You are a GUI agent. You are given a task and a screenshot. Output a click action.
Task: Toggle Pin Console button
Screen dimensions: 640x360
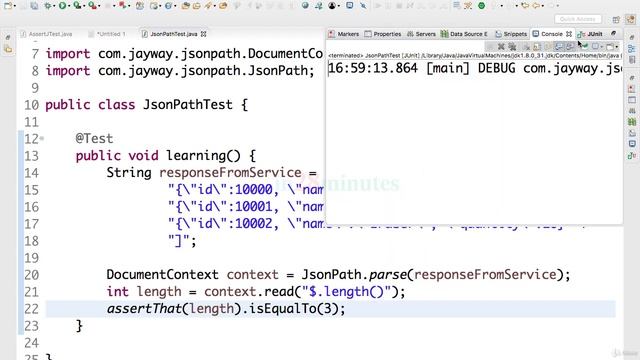(x=584, y=47)
